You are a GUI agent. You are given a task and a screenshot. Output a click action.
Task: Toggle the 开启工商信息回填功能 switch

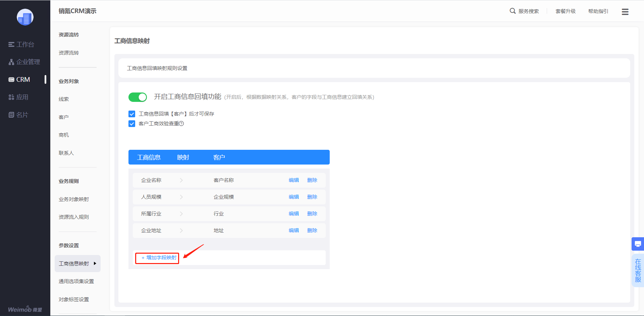138,97
